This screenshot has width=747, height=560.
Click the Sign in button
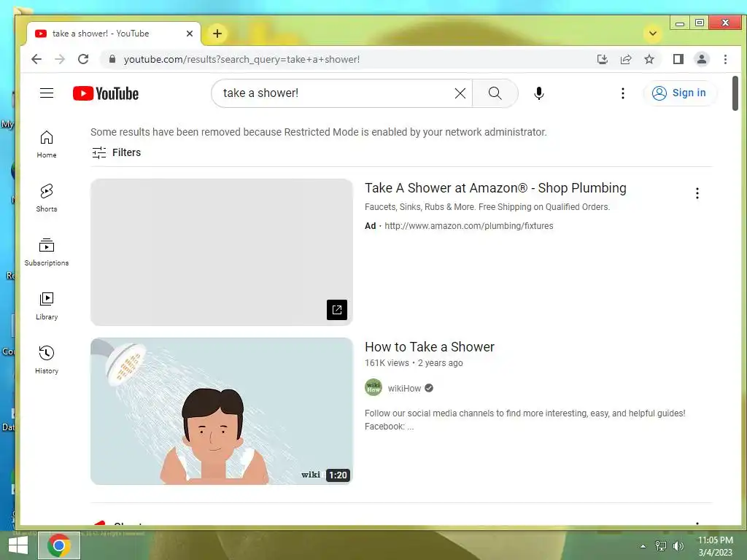(x=679, y=93)
